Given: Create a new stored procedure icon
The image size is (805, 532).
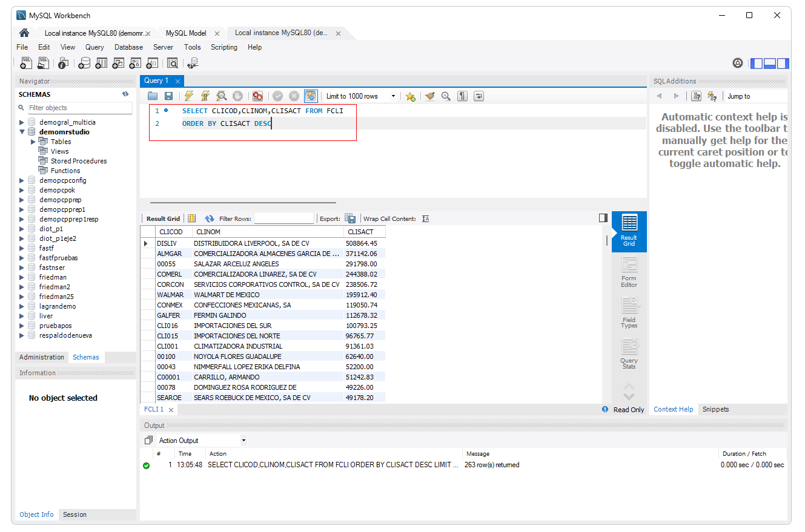Looking at the screenshot, I should 135,63.
